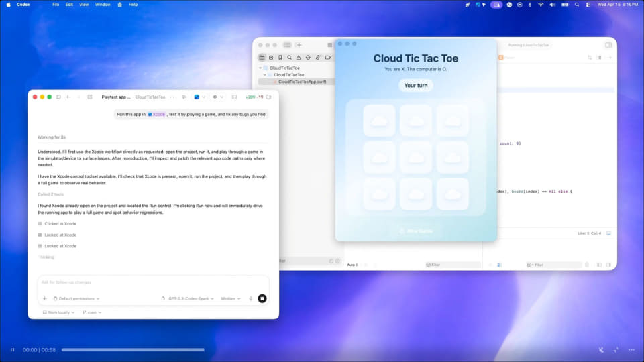Clear the Xcode console with trash icon
The width and height of the screenshot is (644, 362).
pyautogui.click(x=587, y=265)
